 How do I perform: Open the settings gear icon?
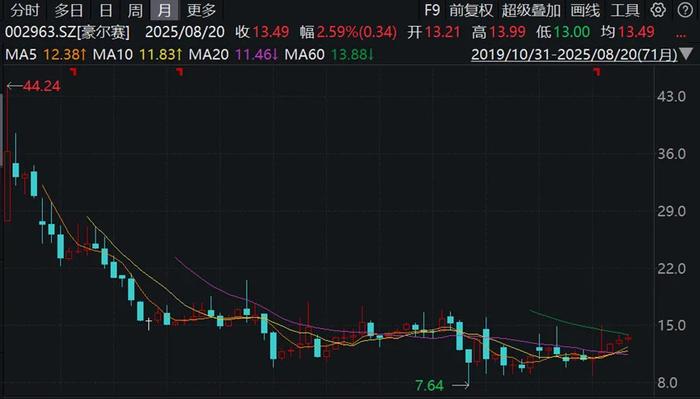coord(658,10)
